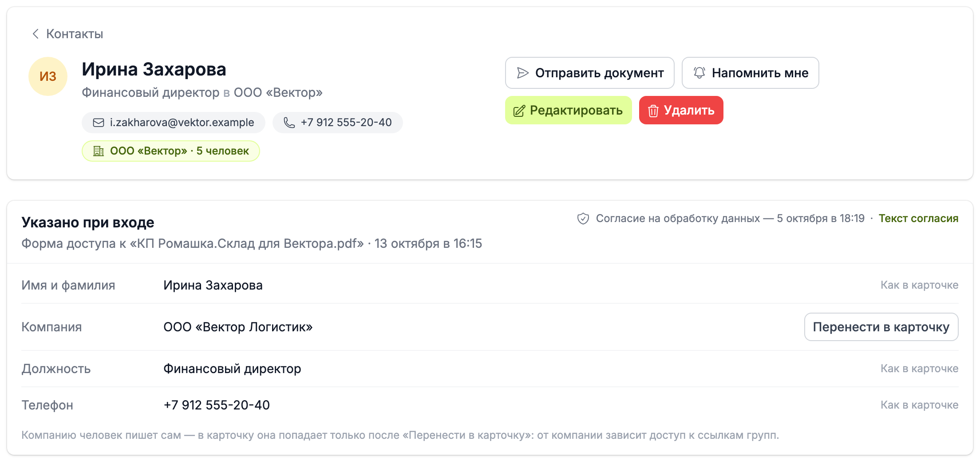Viewport: 980px width, 461px height.
Task: Click the Финансовый директор в ООО «Вектор» subtitle
Action: (202, 92)
